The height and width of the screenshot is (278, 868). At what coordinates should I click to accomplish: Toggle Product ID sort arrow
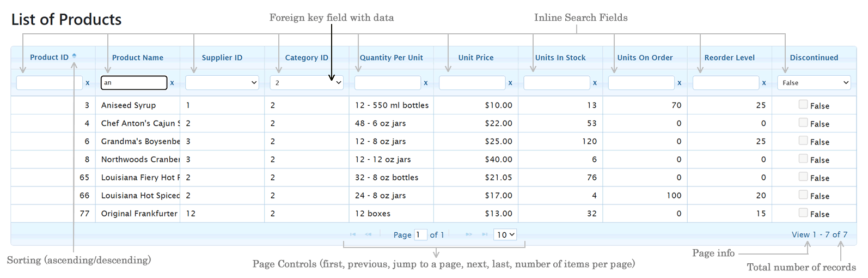click(75, 56)
